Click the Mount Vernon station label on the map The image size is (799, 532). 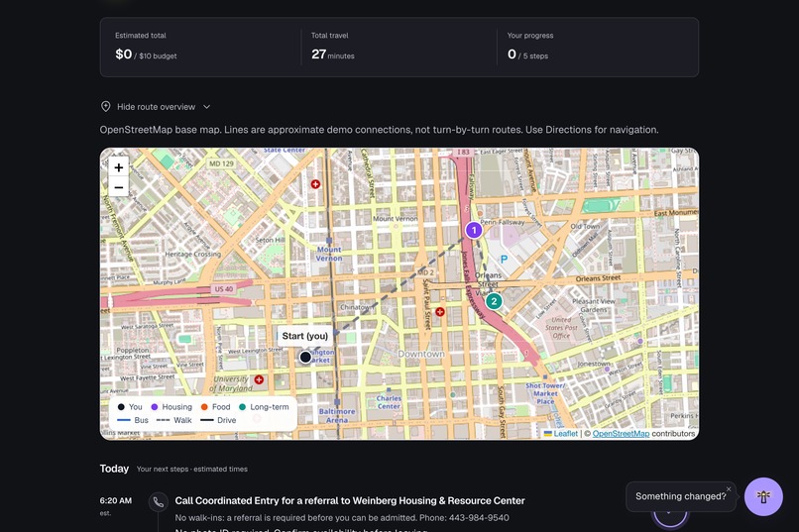(329, 254)
